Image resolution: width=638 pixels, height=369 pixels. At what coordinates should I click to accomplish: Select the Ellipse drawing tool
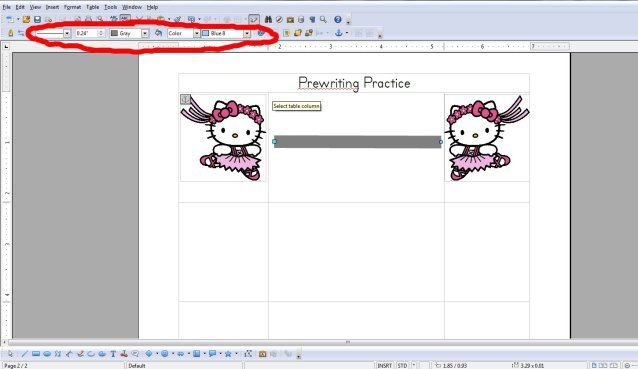coord(47,354)
